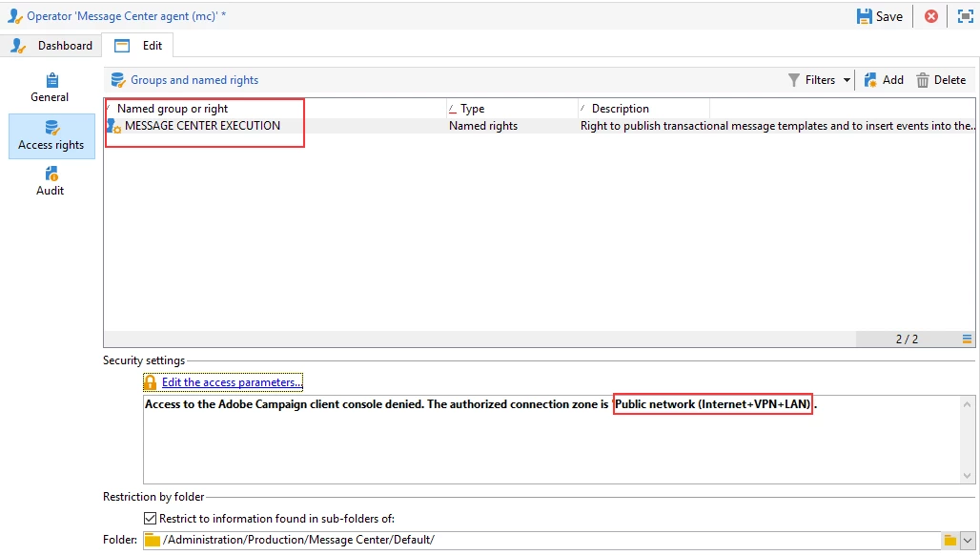The image size is (980, 555).
Task: Sort by the Description column header
Action: pyautogui.click(x=643, y=109)
